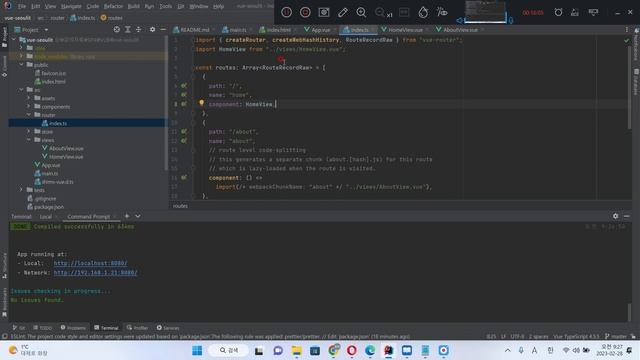This screenshot has height=360, width=640.
Task: Zoom in with the recorder magnifier plus
Action: pos(361,12)
